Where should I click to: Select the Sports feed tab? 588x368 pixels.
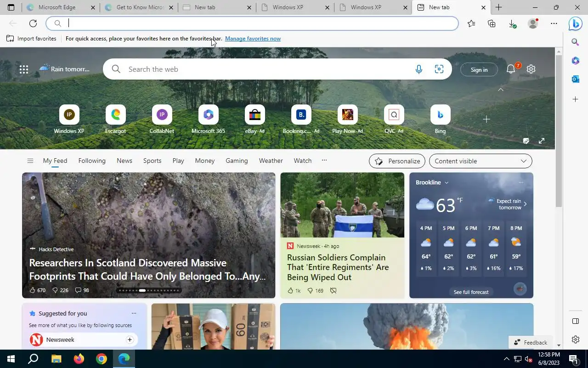(152, 161)
